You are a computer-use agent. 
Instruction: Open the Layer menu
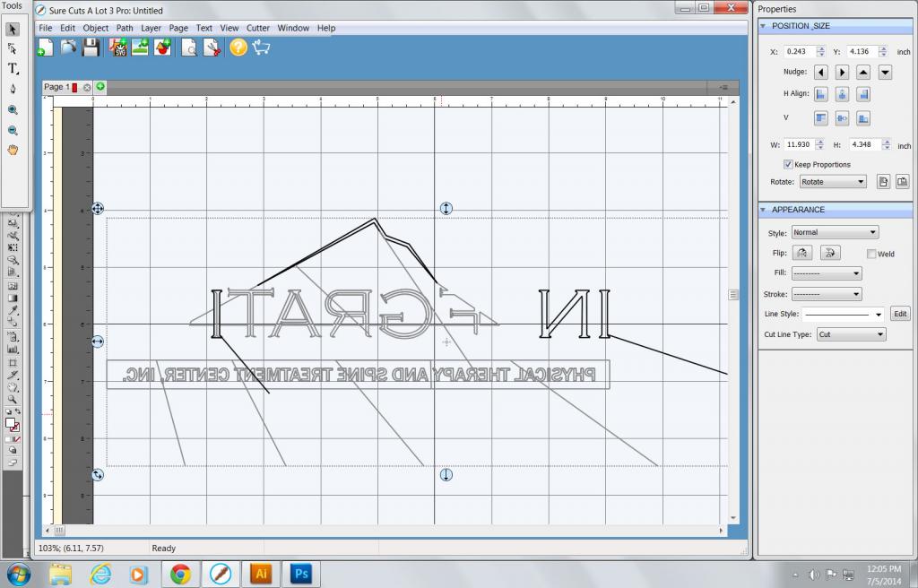[151, 28]
